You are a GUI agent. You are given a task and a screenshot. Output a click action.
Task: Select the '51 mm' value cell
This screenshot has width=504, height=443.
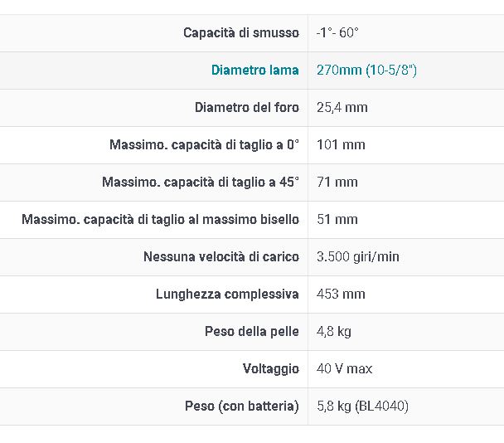(x=337, y=219)
